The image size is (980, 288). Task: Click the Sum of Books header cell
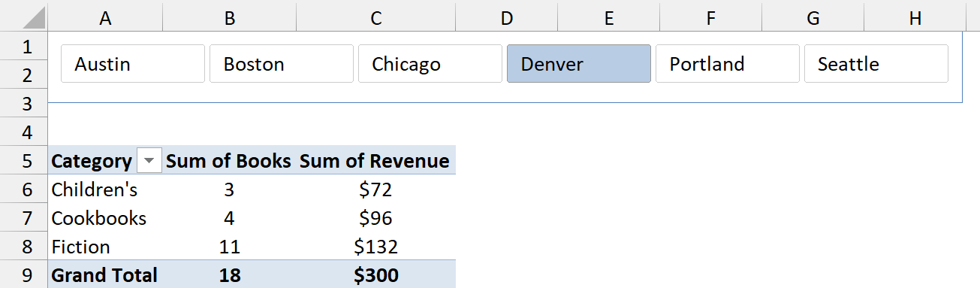pyautogui.click(x=230, y=161)
